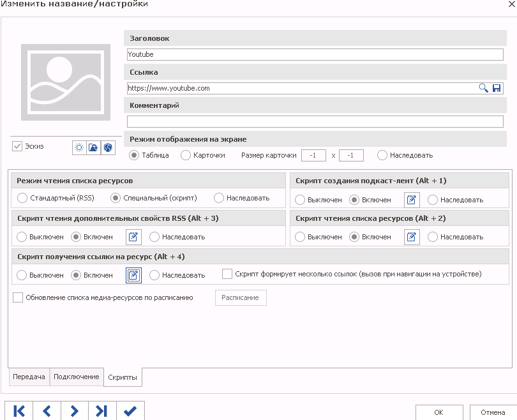
Task: Enable media resource list update by schedule
Action: tap(18, 297)
